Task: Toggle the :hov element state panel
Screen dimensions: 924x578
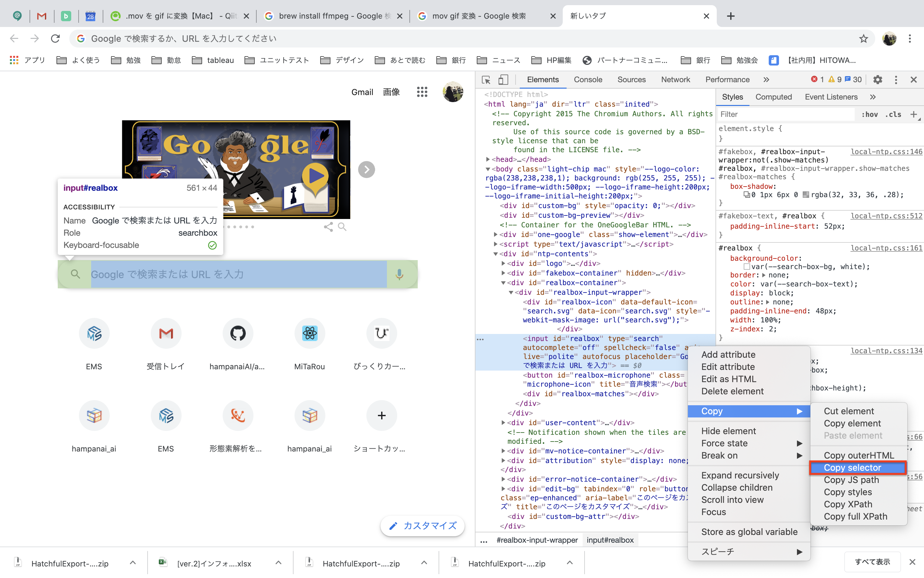Action: 869,114
